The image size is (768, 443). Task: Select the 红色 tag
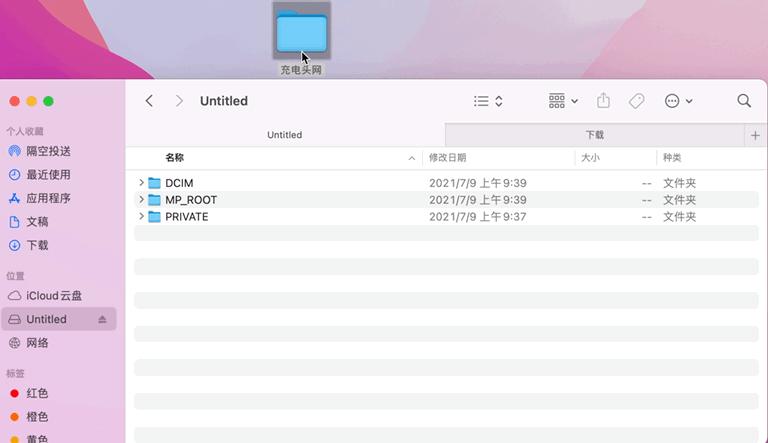point(37,393)
